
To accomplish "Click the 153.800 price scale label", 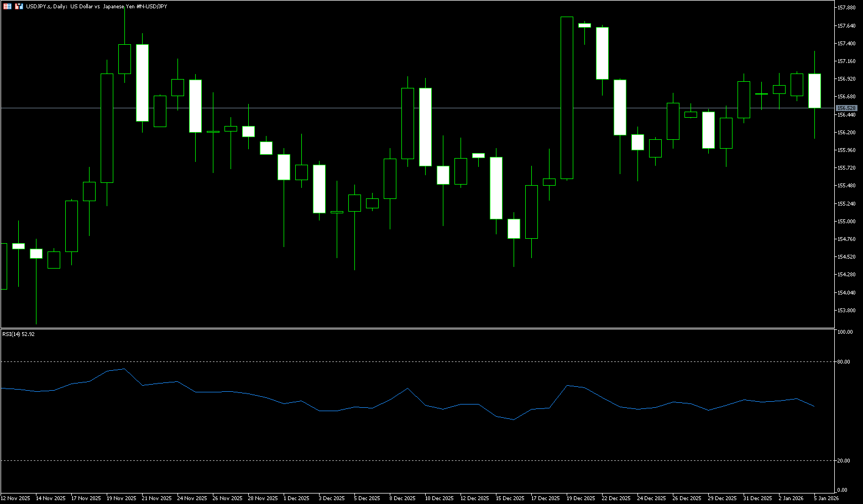I will 847,310.
